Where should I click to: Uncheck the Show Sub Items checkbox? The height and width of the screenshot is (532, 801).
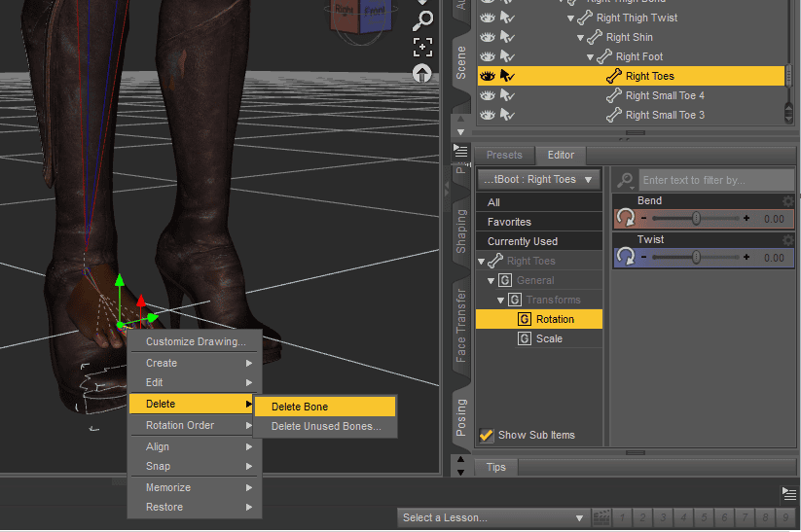487,435
